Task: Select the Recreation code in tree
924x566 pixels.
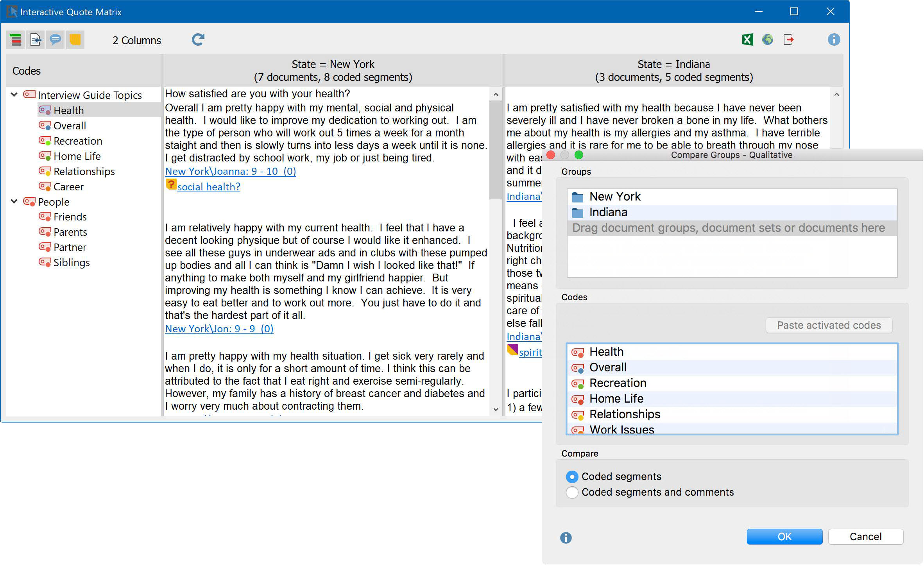Action: tap(78, 141)
